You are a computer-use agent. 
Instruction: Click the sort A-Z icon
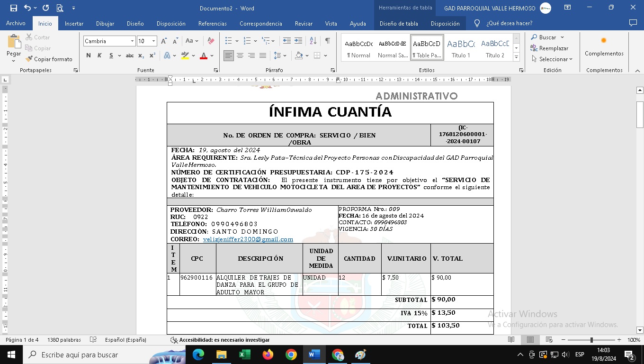click(x=313, y=41)
